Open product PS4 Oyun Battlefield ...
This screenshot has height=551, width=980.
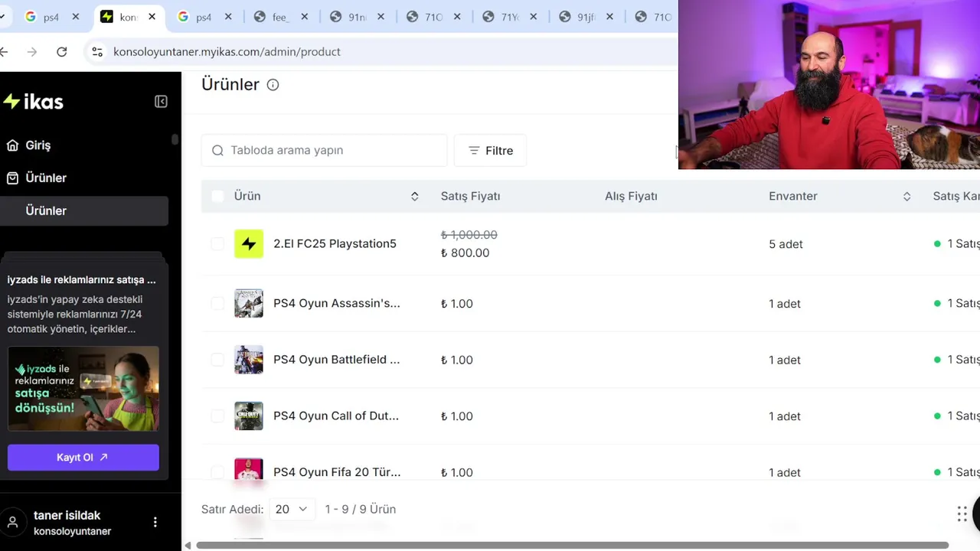(x=336, y=360)
